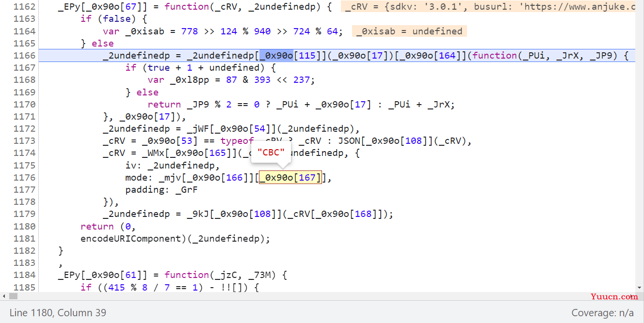
Task: Click the horizontal scrollbar thumb
Action: pyautogui.click(x=13, y=296)
